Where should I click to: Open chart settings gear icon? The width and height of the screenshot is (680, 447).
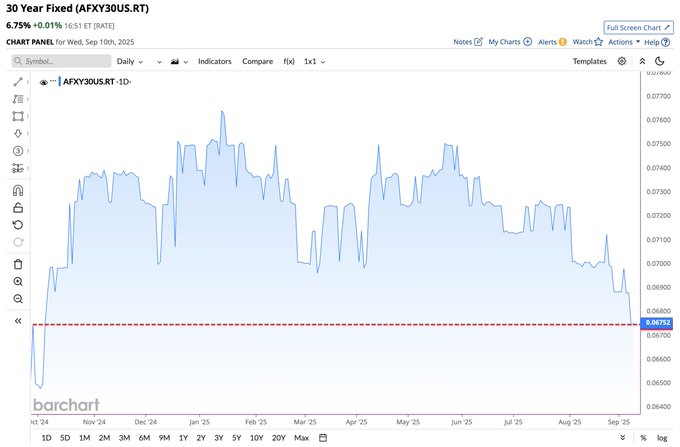click(x=622, y=61)
